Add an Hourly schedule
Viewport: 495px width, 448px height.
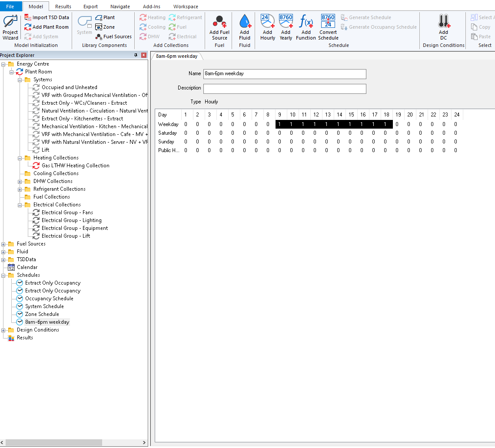click(268, 27)
